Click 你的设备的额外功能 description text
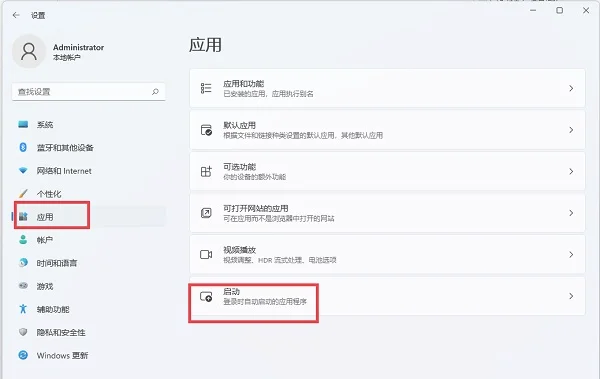The image size is (600, 379). pos(255,177)
